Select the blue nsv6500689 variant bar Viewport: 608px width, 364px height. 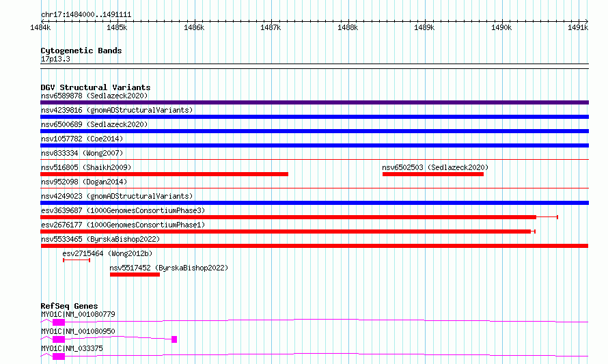pos(314,131)
